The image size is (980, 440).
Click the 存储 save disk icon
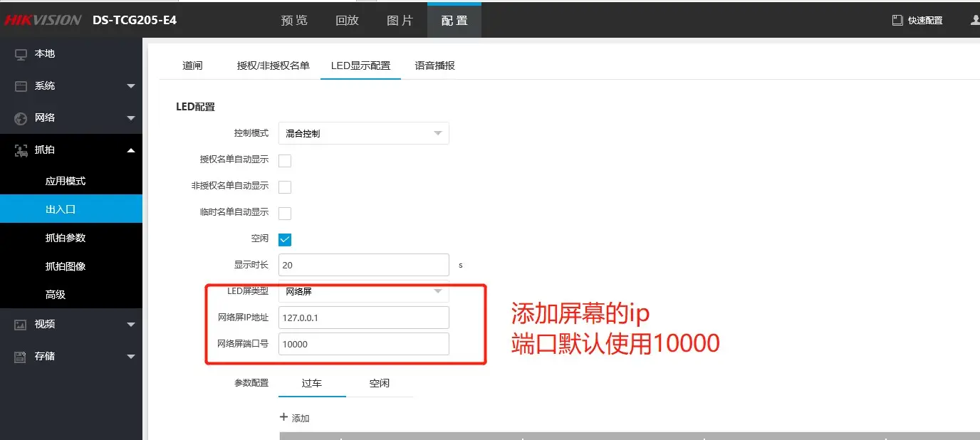pos(21,357)
